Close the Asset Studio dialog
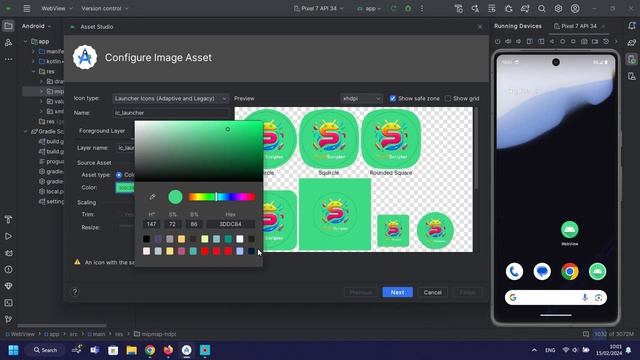 pyautogui.click(x=480, y=27)
